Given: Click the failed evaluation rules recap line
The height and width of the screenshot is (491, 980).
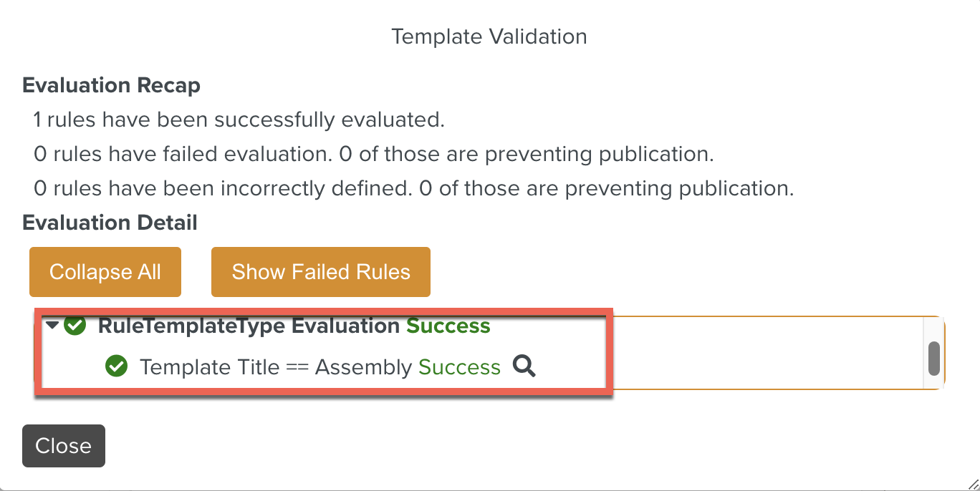Looking at the screenshot, I should click(373, 154).
